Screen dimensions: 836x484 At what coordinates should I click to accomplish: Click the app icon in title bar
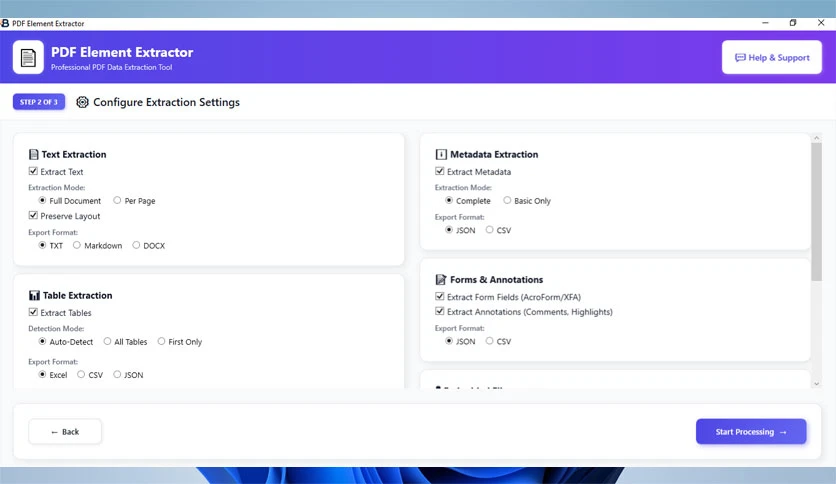pyautogui.click(x=5, y=23)
